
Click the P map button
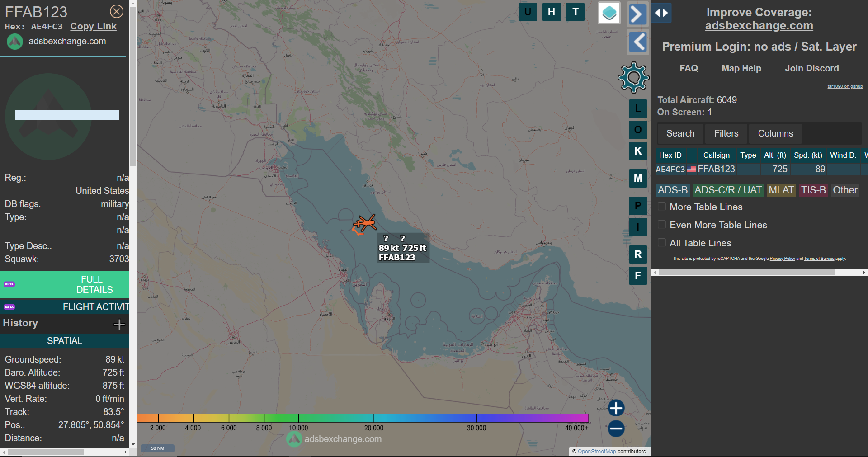(638, 206)
